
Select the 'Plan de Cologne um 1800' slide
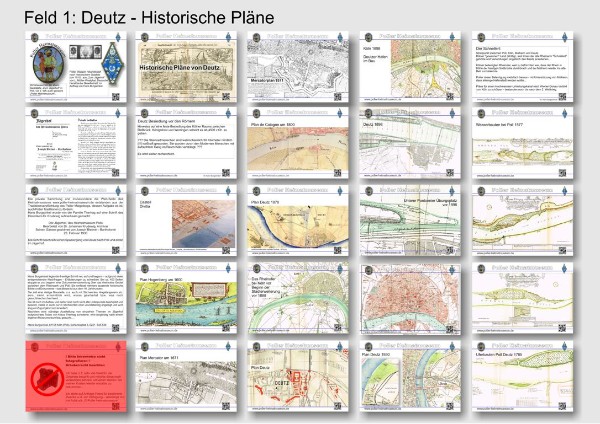pos(298,143)
